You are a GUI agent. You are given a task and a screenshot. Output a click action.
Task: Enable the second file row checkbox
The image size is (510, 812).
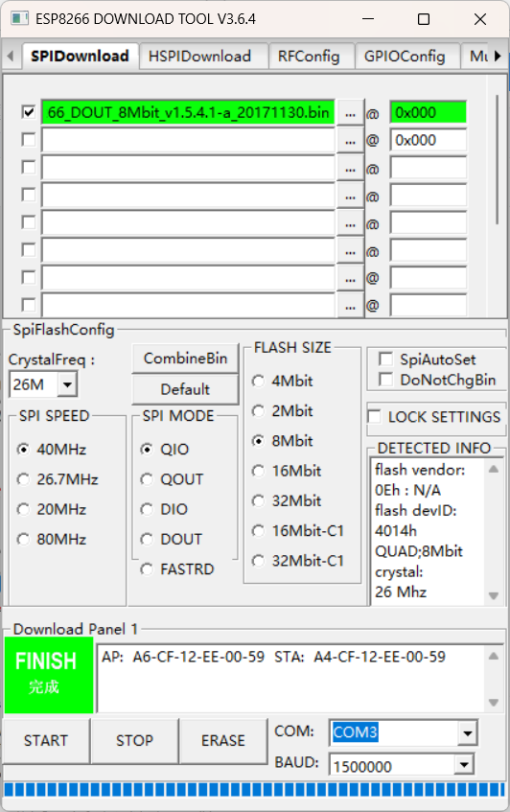(29, 139)
